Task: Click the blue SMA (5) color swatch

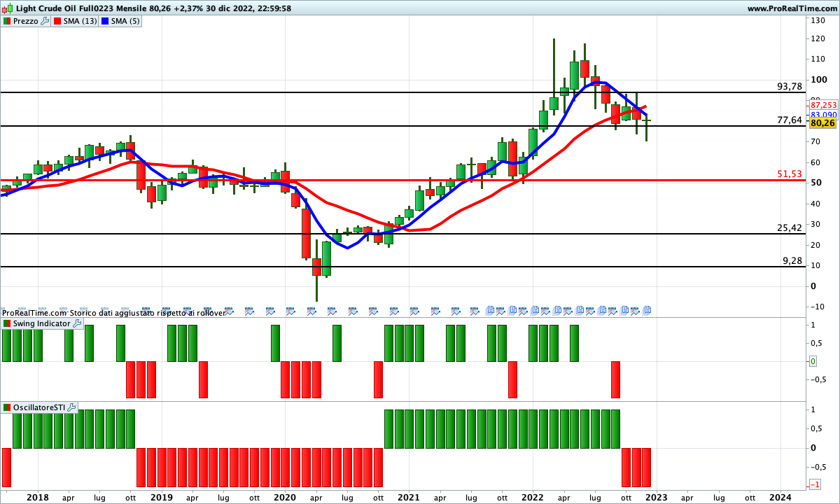Action: [x=105, y=21]
